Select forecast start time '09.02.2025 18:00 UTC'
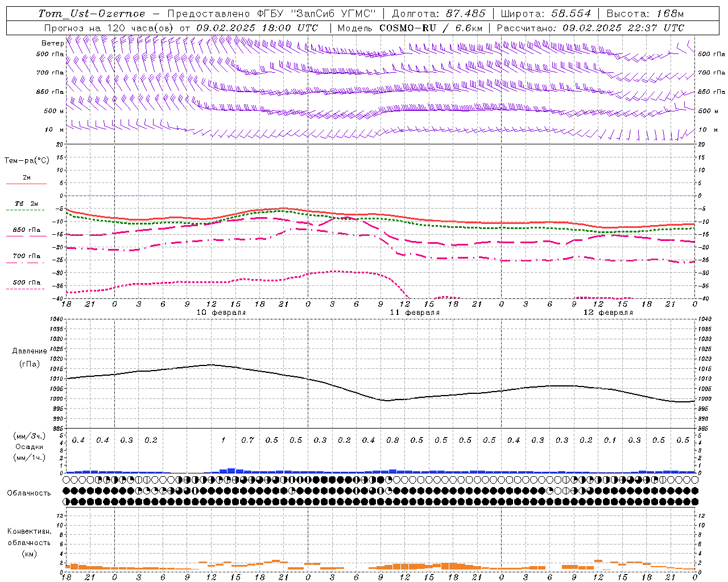The image size is (728, 582). [x=257, y=28]
